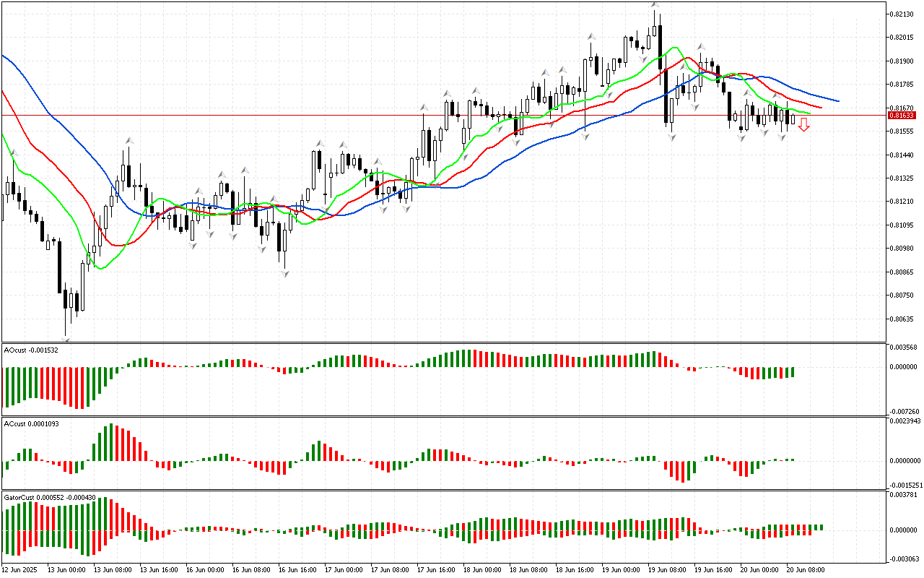924x578 pixels.
Task: Click the 20 Jun 08:00 time label
Action: [x=804, y=569]
